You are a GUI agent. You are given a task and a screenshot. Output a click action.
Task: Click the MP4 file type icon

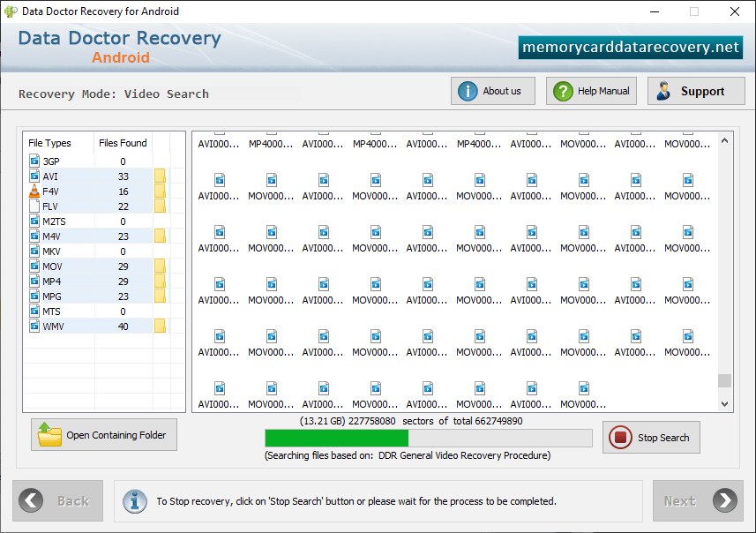(x=34, y=281)
